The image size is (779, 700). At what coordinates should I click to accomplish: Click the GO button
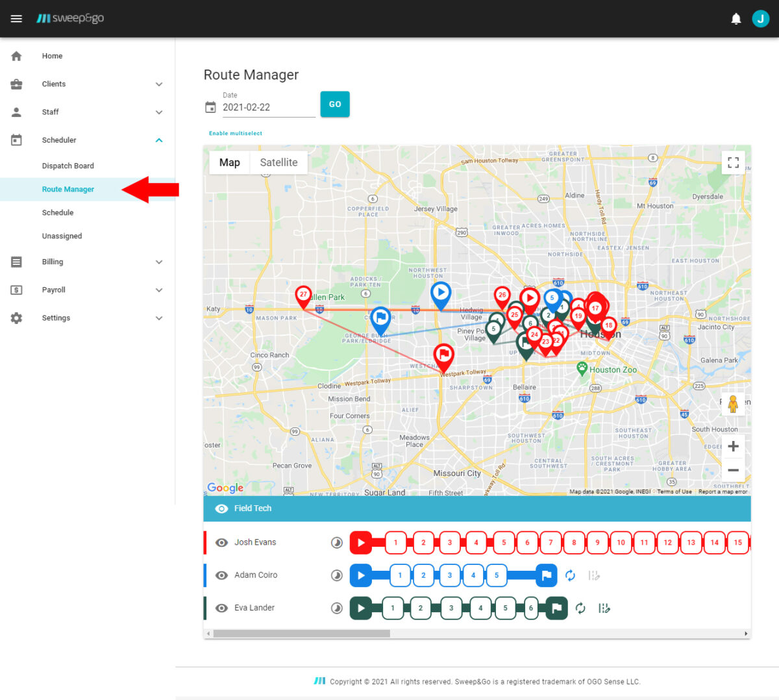335,104
